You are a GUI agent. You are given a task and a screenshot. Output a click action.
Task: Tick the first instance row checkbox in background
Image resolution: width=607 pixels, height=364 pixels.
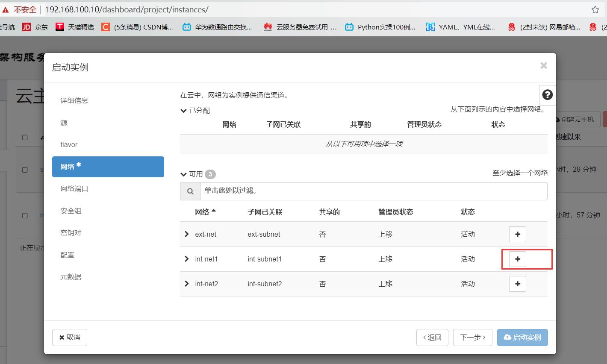pyautogui.click(x=25, y=170)
